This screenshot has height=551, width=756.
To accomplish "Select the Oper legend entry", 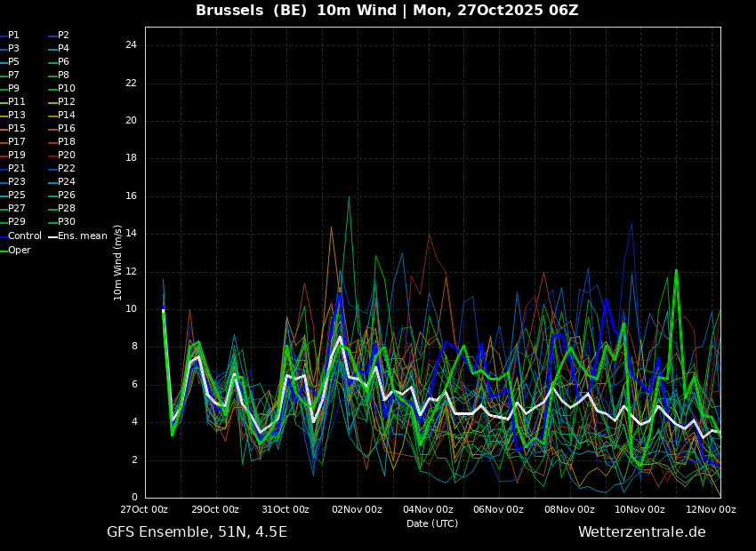I will click(15, 250).
